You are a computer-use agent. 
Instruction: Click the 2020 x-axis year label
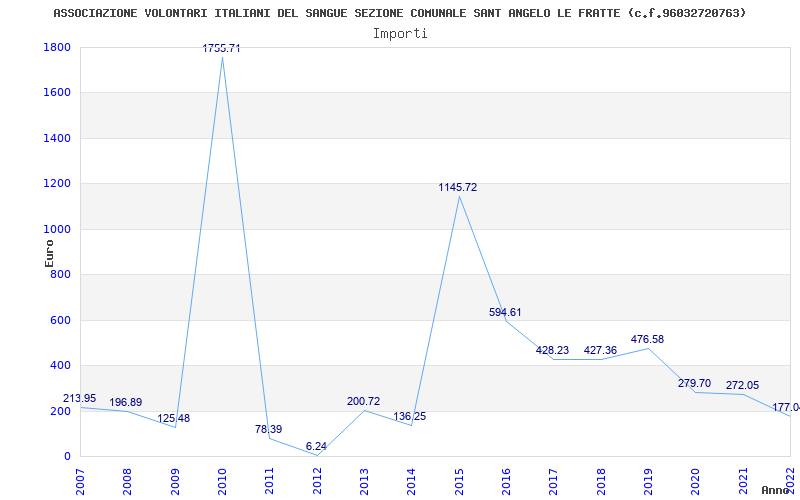pos(695,481)
